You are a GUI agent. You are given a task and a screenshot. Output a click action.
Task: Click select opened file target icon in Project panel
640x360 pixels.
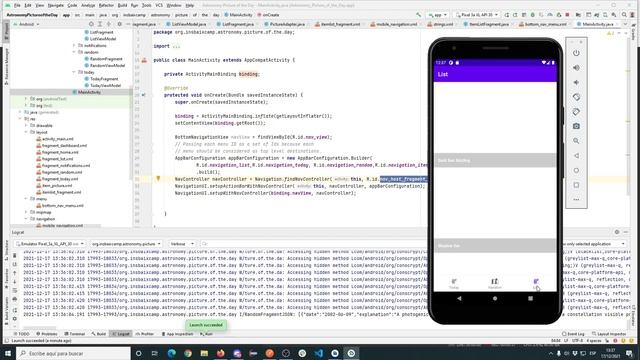click(x=91, y=24)
